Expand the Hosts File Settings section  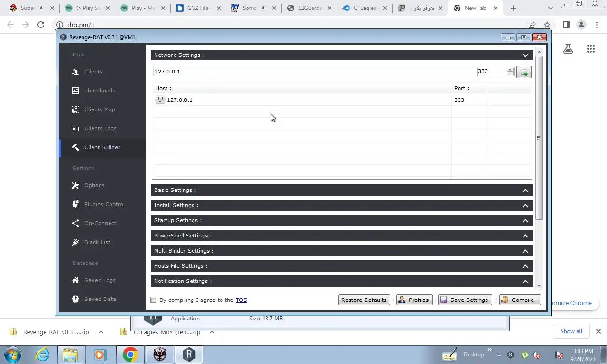click(525, 266)
